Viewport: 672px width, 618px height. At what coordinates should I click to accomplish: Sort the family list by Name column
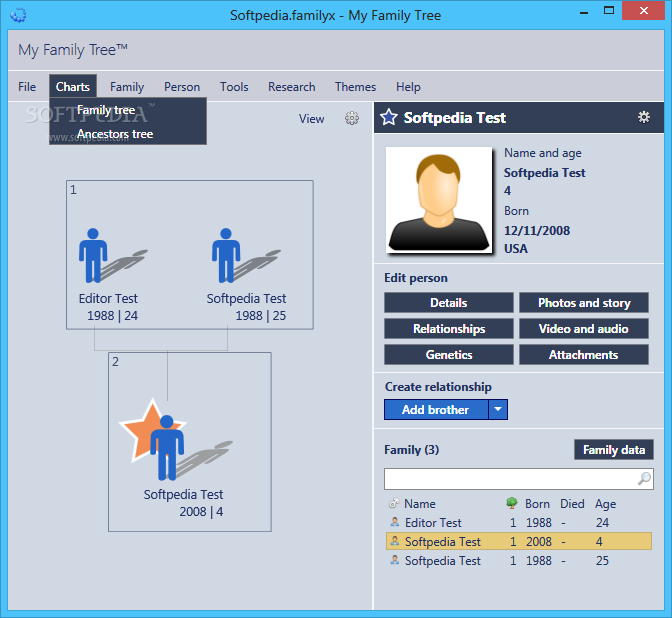point(420,504)
